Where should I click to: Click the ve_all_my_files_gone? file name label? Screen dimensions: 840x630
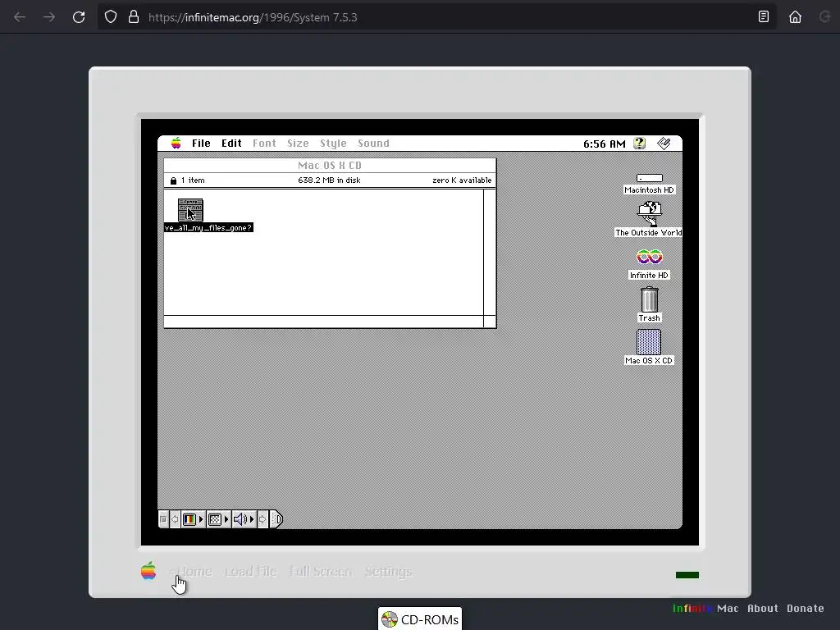tap(208, 228)
